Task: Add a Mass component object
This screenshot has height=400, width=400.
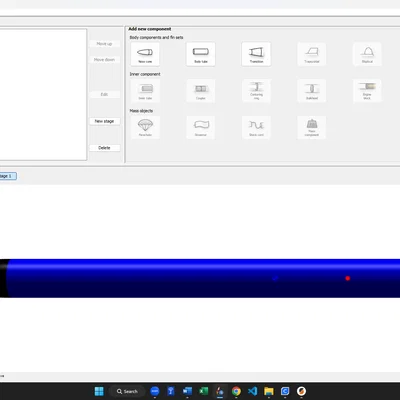Action: [312, 127]
